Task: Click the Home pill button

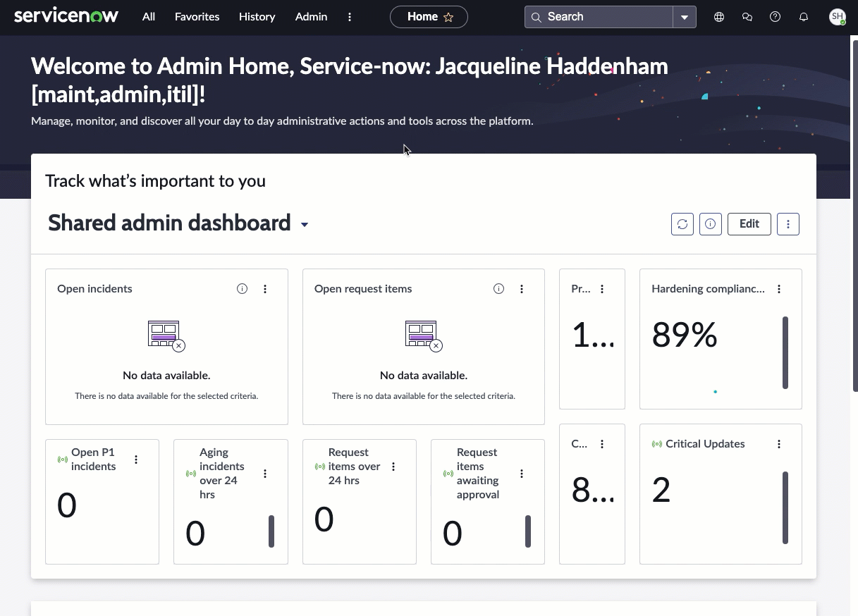Action: point(429,17)
